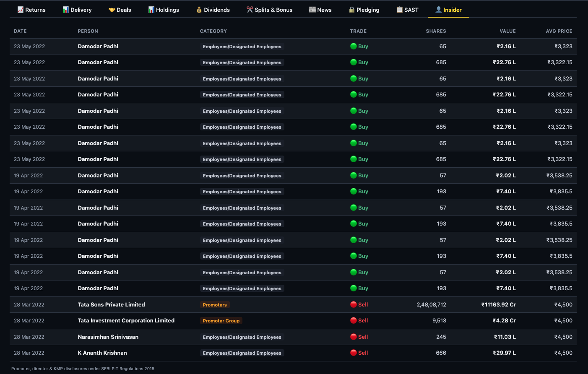The width and height of the screenshot is (588, 374).
Task: Sort by the DATE column header
Action: (x=20, y=31)
